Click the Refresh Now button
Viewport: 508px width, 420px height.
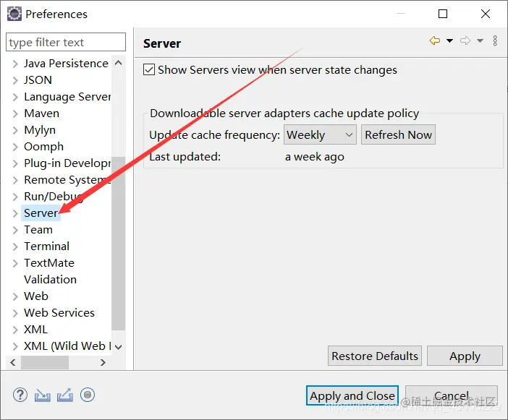pos(398,134)
